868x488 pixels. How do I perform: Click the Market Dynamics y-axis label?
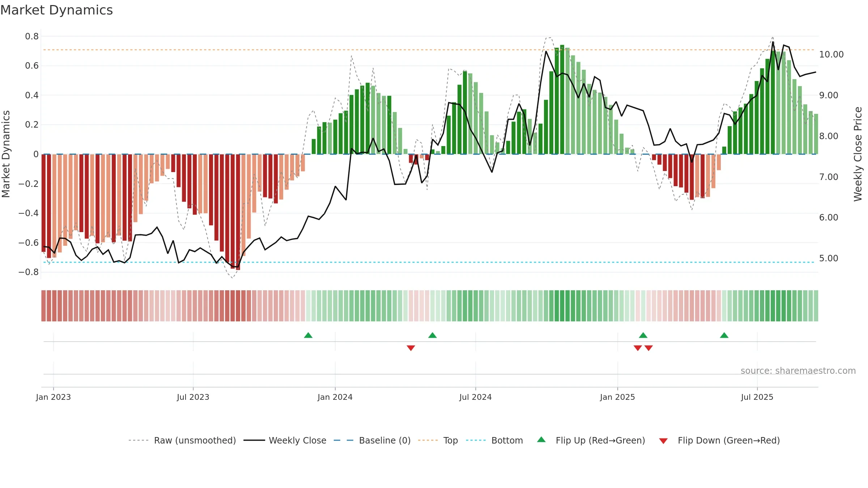[x=6, y=154]
